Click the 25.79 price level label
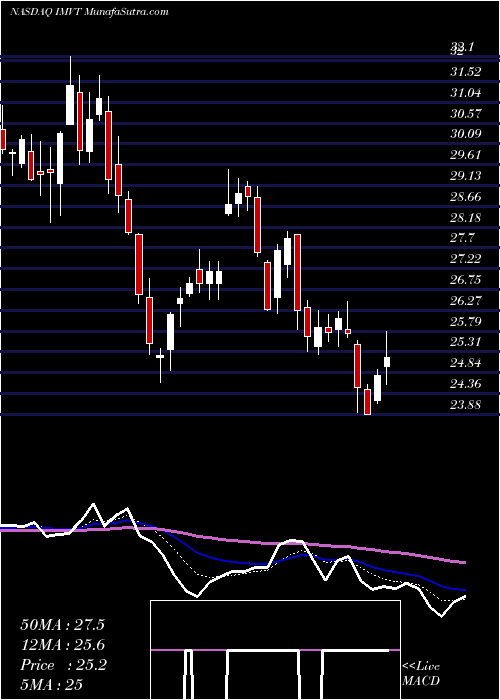The image size is (500, 700). (466, 322)
